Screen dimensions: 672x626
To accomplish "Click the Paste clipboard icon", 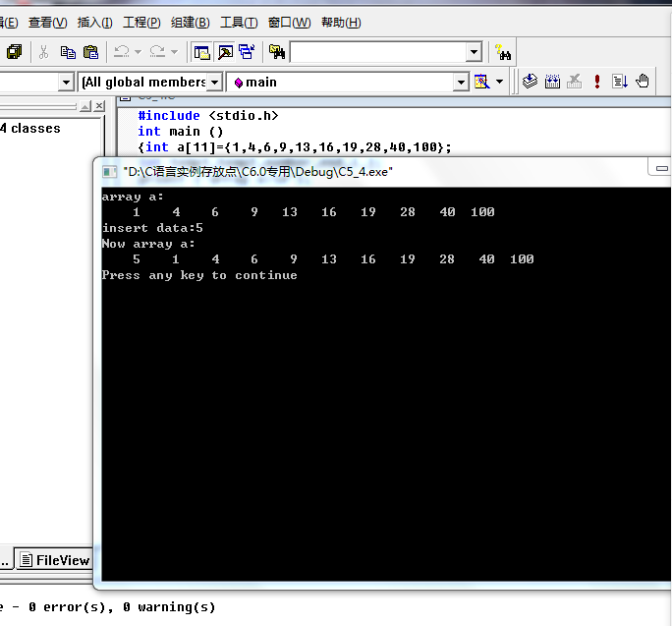I will click(91, 52).
